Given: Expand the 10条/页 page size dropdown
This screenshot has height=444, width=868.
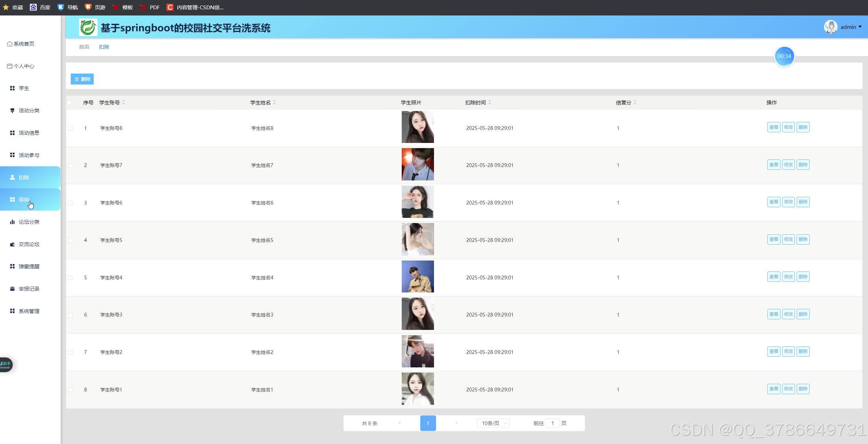Looking at the screenshot, I should point(493,423).
